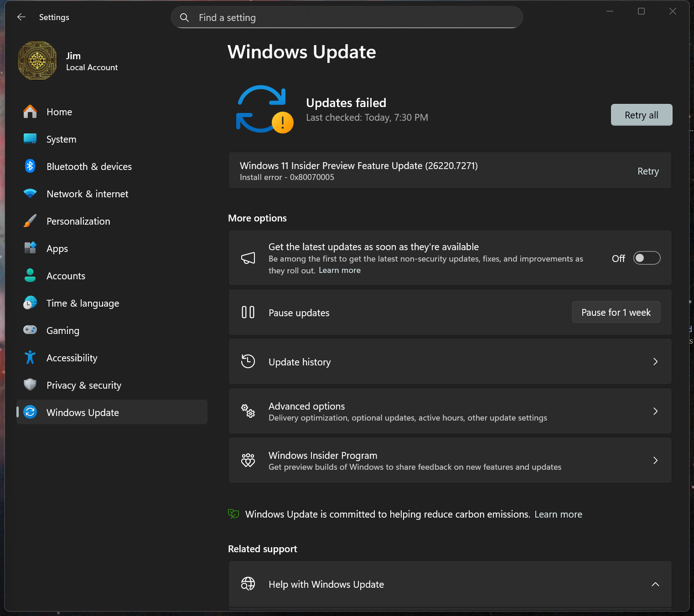
Task: Click the Find a setting search field
Action: pos(347,17)
